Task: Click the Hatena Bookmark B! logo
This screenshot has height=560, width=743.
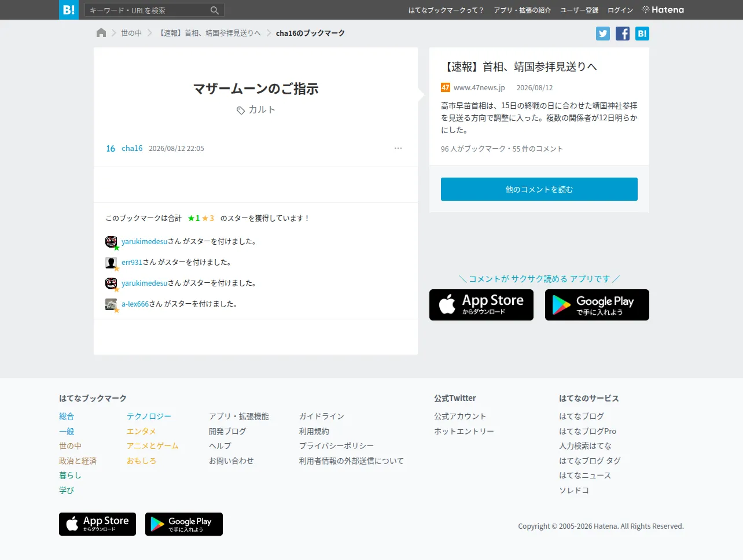Action: [69, 10]
